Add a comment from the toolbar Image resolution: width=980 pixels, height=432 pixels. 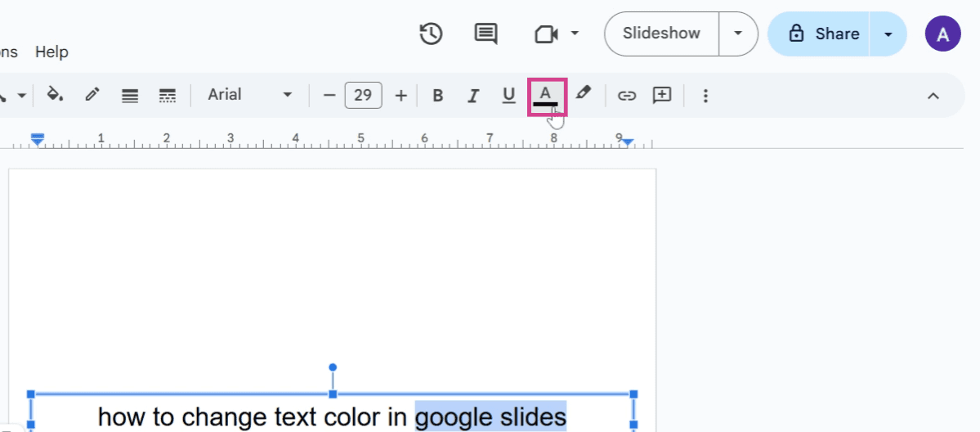662,95
